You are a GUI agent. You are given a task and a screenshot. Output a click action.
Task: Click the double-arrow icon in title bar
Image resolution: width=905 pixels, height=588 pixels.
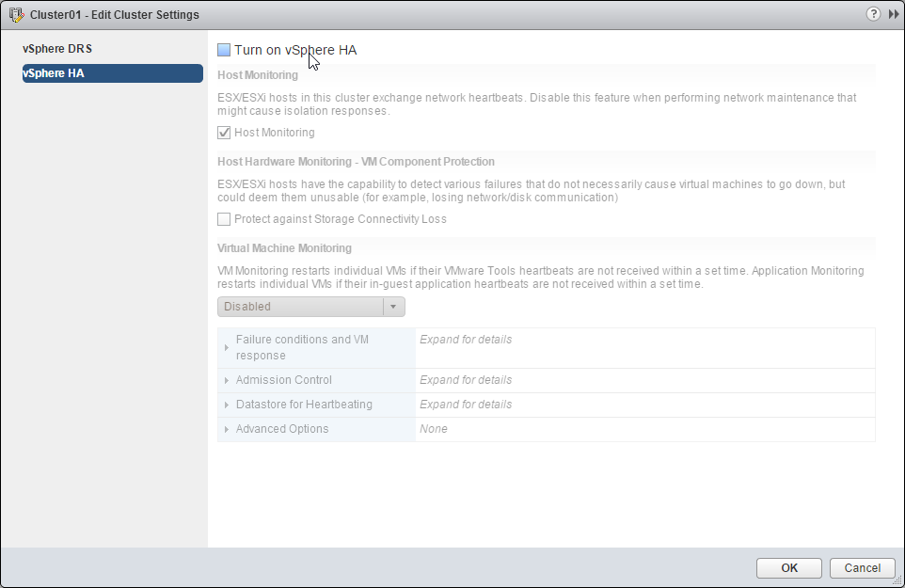pyautogui.click(x=892, y=14)
